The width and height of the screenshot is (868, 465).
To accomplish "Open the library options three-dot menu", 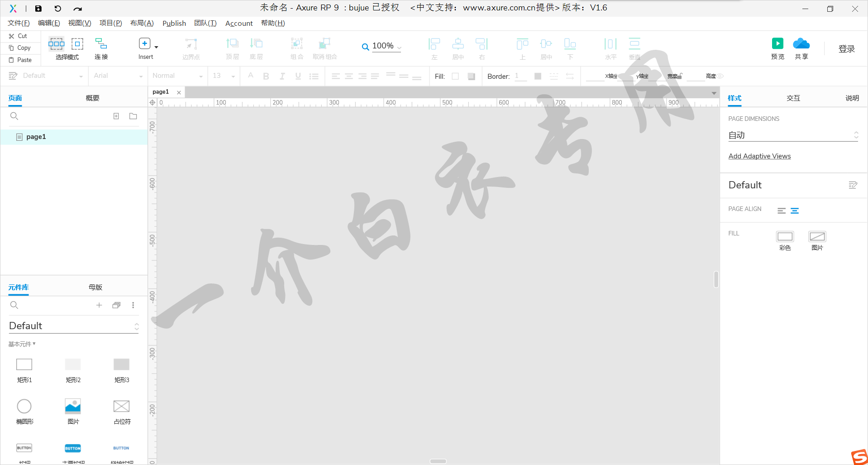I will pyautogui.click(x=133, y=305).
